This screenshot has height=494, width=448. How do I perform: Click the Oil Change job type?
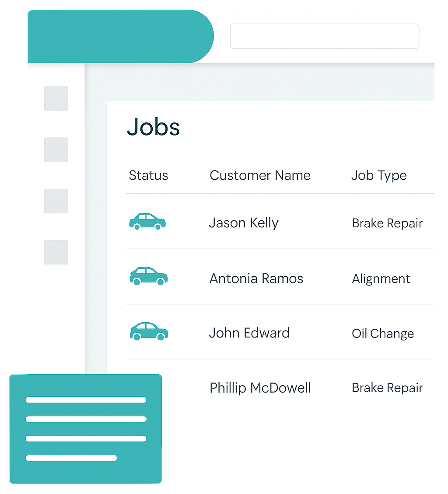[383, 334]
